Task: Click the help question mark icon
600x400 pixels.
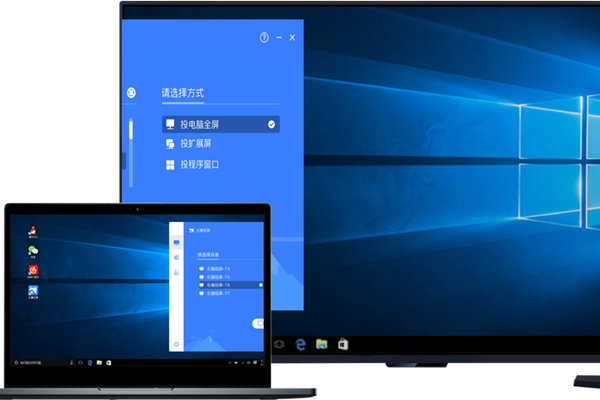Action: point(264,37)
